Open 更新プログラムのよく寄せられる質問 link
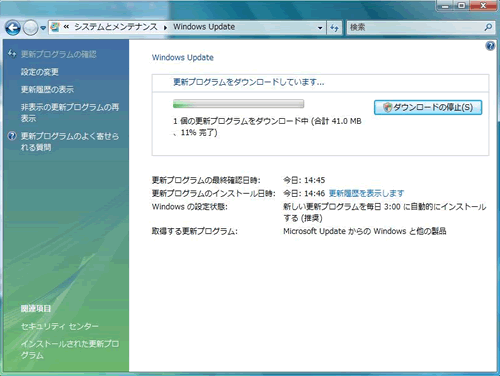Image resolution: width=500 pixels, height=376 pixels. (70, 142)
